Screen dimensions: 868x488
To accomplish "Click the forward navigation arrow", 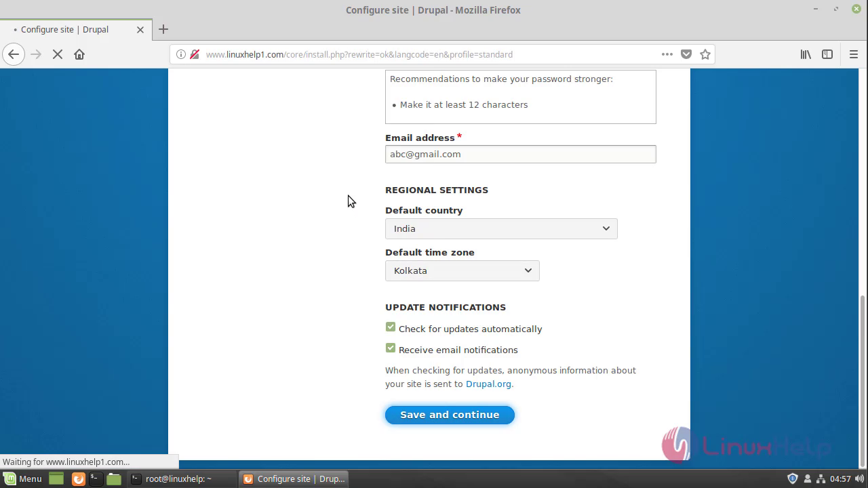I will [x=36, y=54].
